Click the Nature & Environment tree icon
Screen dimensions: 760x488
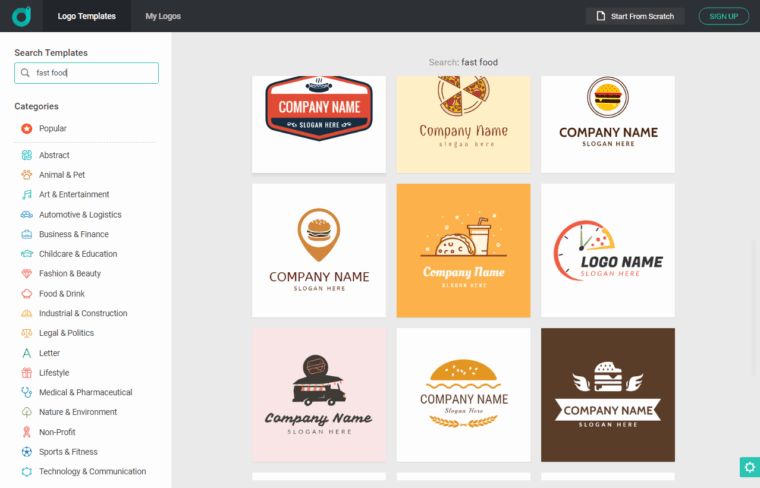(27, 412)
